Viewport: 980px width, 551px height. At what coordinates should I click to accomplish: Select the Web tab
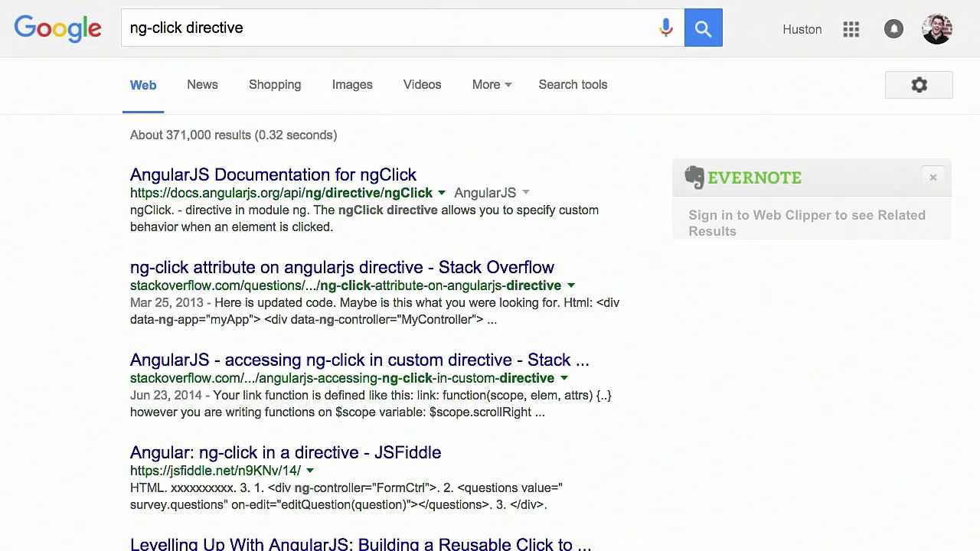(x=143, y=85)
